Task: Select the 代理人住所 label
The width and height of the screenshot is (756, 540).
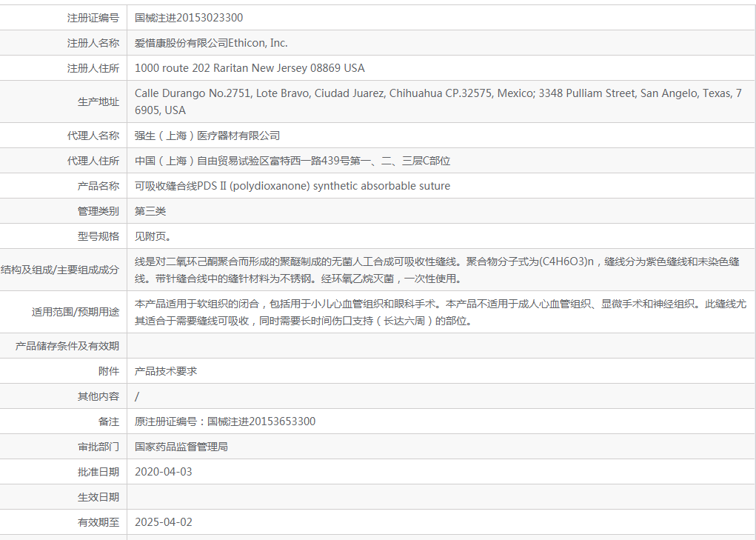Action: (93, 161)
